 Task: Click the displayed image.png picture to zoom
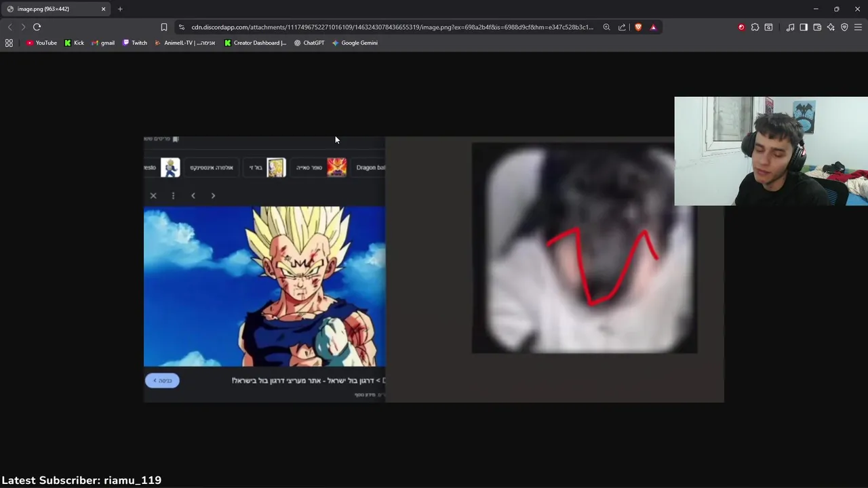tap(434, 269)
